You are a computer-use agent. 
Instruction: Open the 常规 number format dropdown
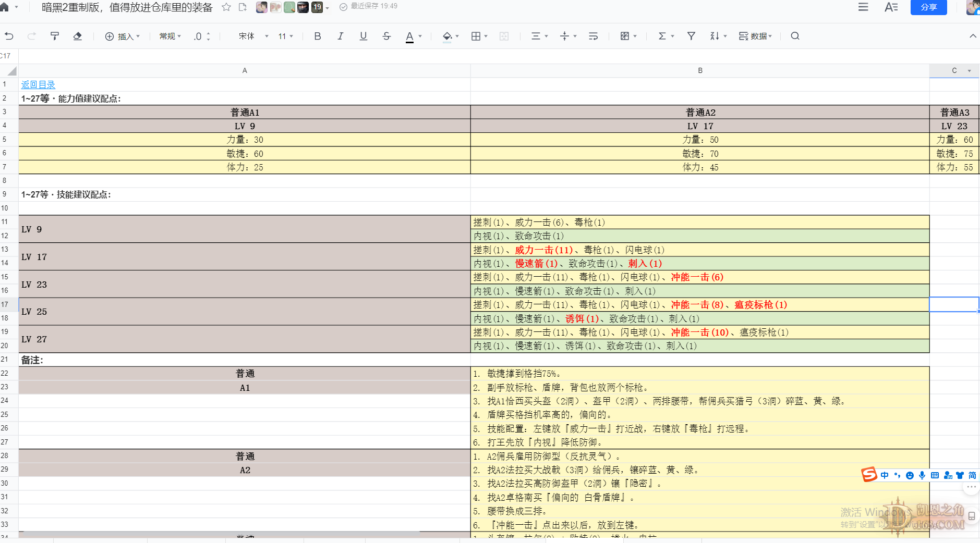click(x=170, y=36)
